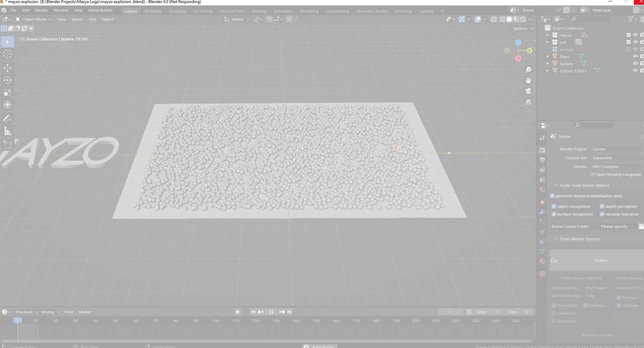Pause animation playback in timeline
The width and height of the screenshot is (644, 348).
[x=271, y=312]
